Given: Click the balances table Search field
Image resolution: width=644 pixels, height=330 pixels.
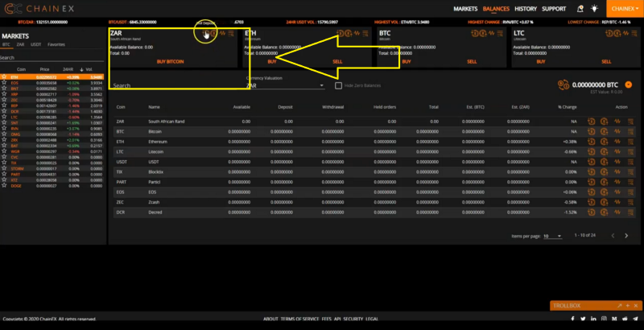Looking at the screenshot, I should click(177, 85).
